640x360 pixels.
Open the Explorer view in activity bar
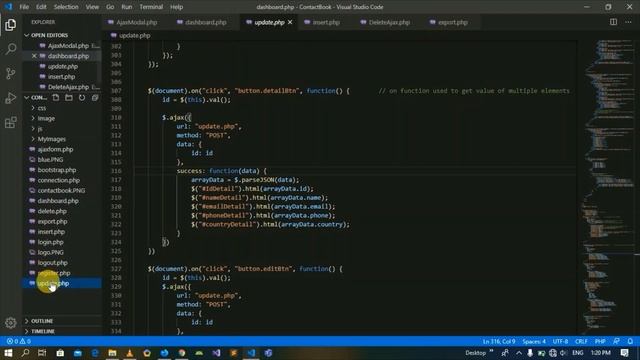pyautogui.click(x=11, y=25)
